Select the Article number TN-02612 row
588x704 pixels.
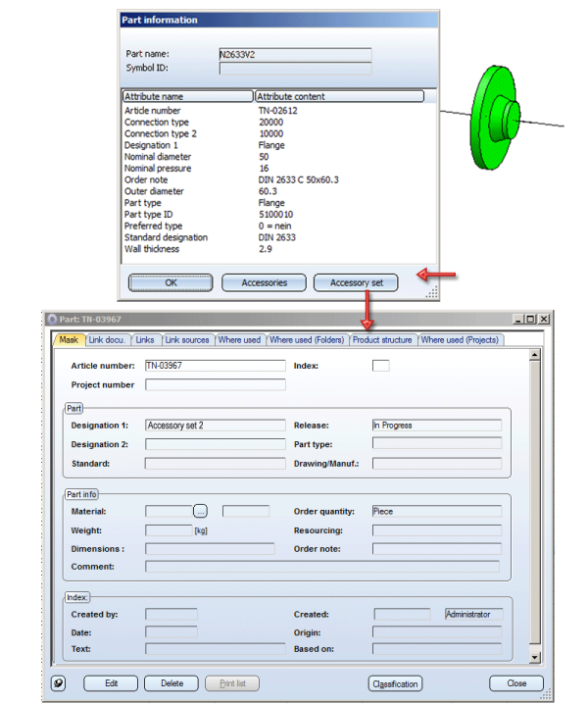coord(278,111)
